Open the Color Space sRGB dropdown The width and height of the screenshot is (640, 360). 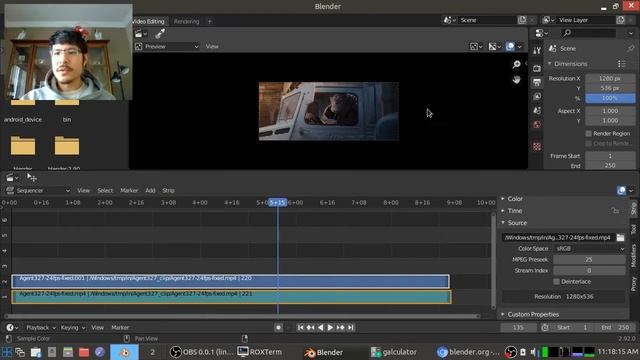(x=589, y=249)
